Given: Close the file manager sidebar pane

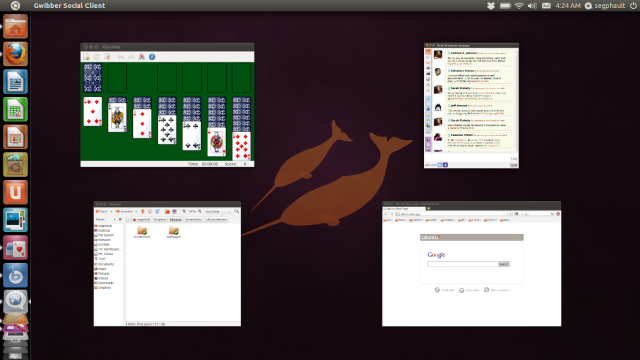Looking at the screenshot, I should [x=120, y=220].
